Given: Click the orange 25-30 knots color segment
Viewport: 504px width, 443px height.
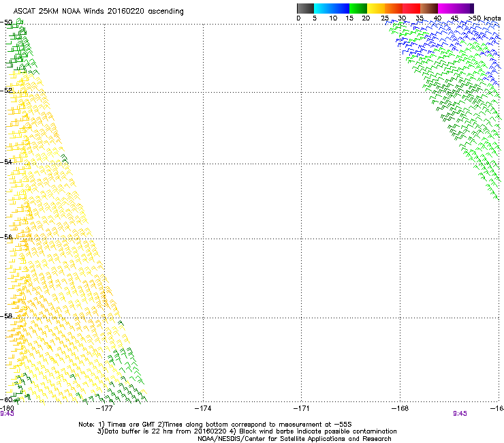Looking at the screenshot, I should pos(394,8).
